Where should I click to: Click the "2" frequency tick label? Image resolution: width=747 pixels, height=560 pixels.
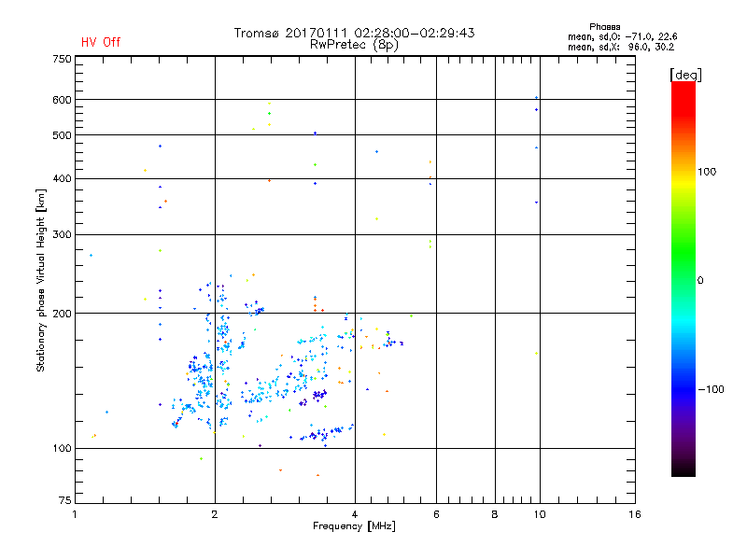pyautogui.click(x=215, y=514)
